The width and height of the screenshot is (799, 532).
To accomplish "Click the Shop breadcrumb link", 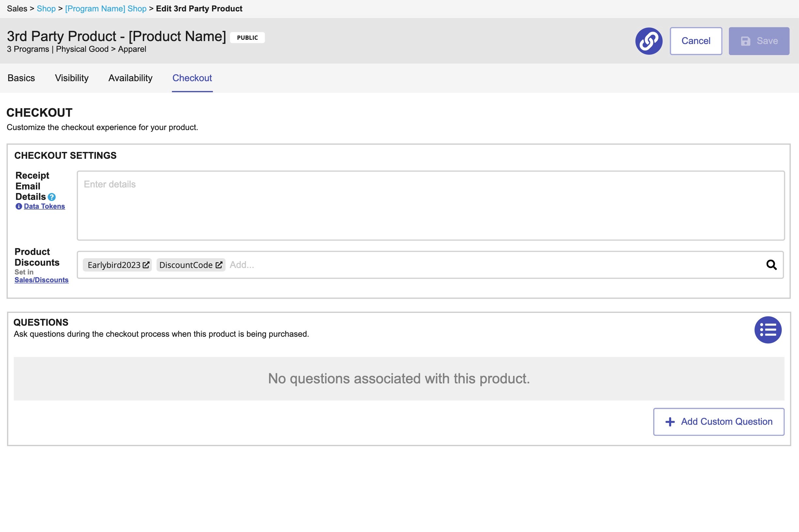I will [46, 9].
